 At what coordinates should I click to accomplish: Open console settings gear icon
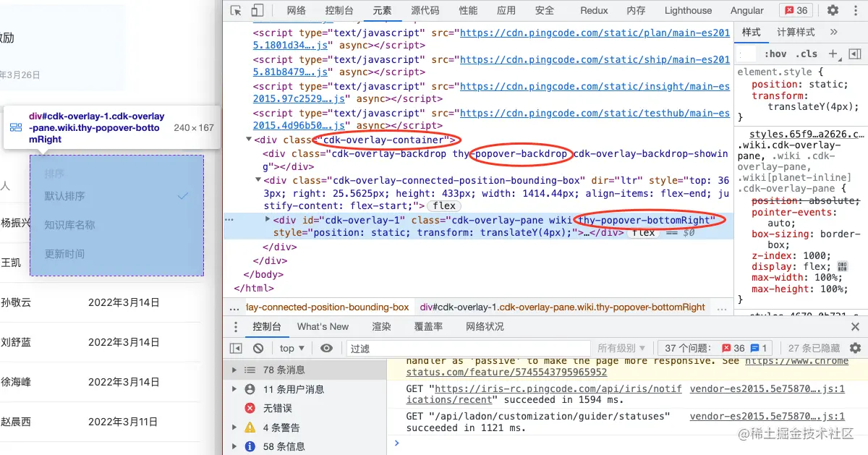point(855,348)
